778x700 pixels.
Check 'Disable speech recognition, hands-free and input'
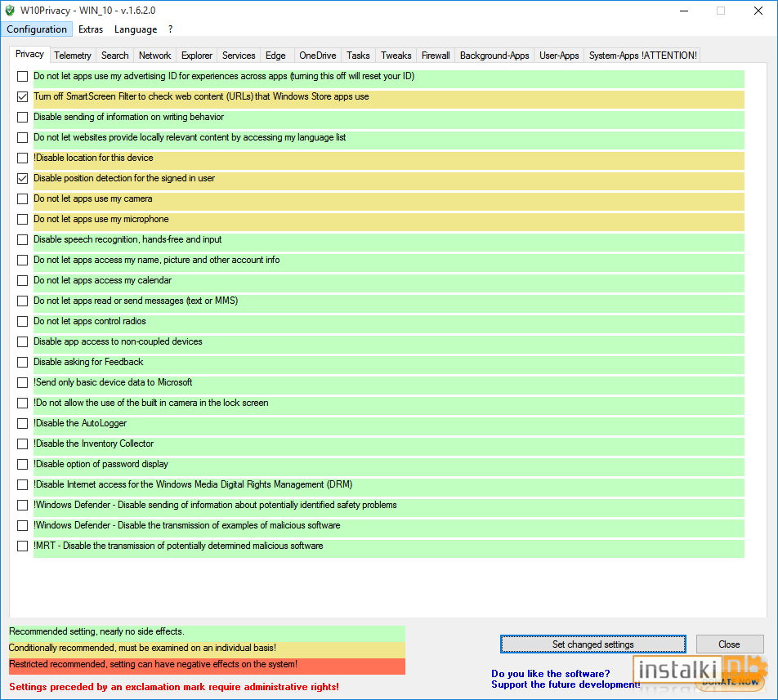click(22, 239)
